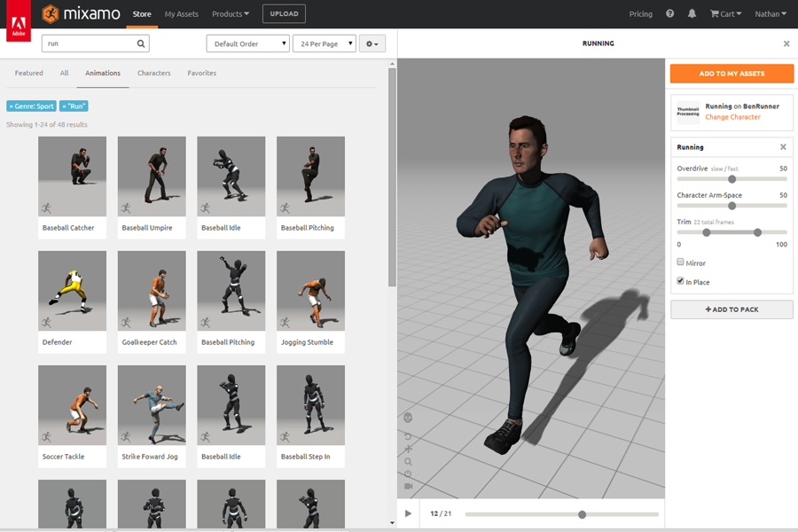Click the magnifier zoom icon in viewer

(x=408, y=461)
